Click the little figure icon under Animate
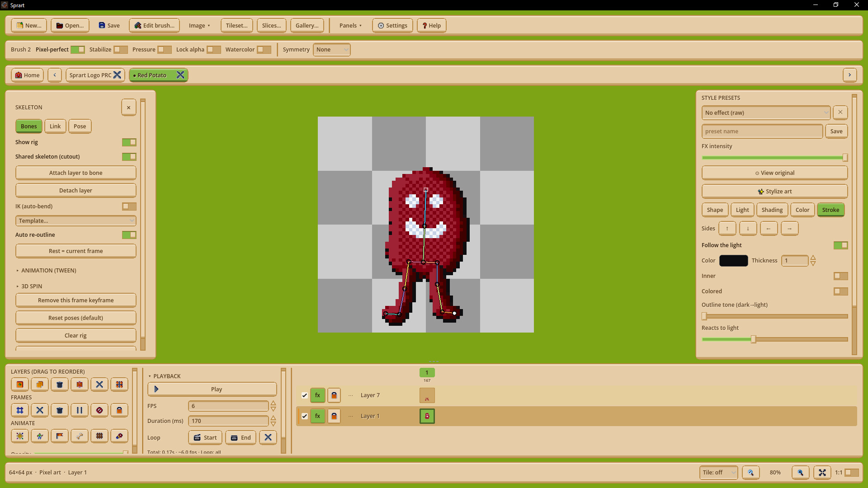 40,436
